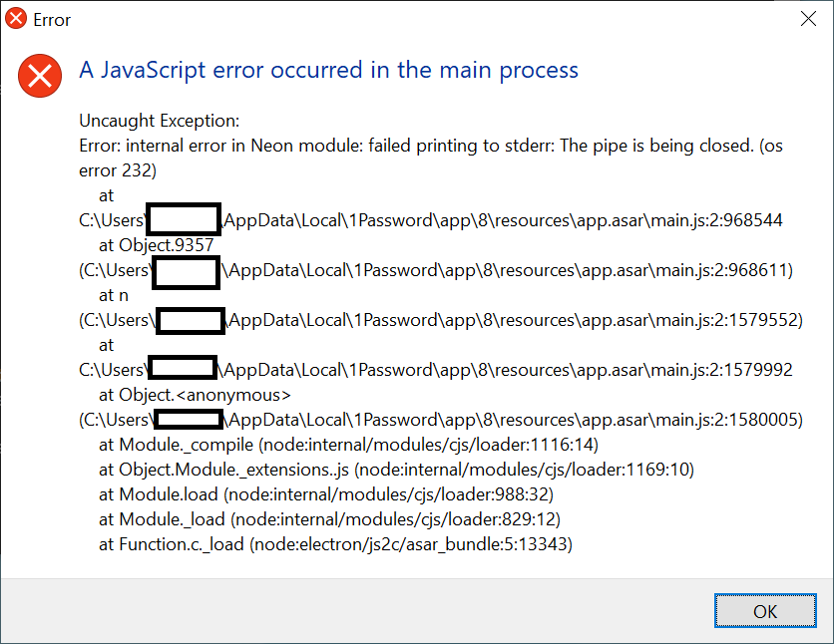Click the 'at Object.9357' stack line
The width and height of the screenshot is (834, 644).
tap(156, 245)
